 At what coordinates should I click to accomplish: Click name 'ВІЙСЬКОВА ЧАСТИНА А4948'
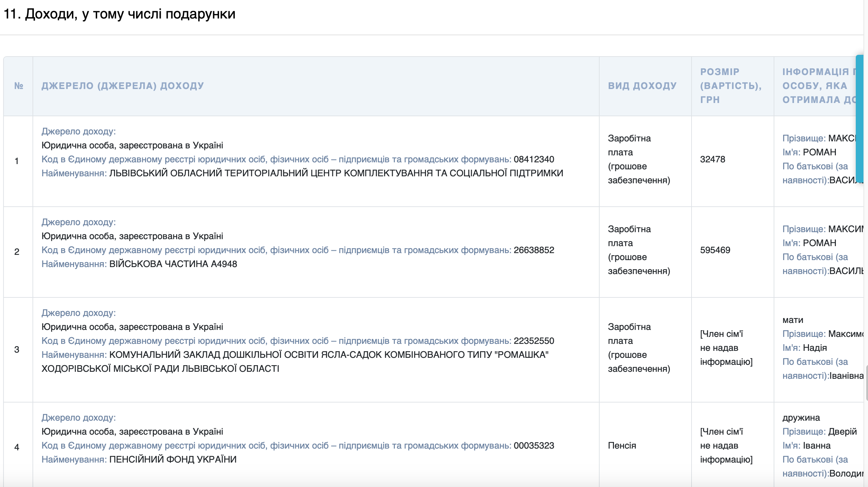coord(173,264)
